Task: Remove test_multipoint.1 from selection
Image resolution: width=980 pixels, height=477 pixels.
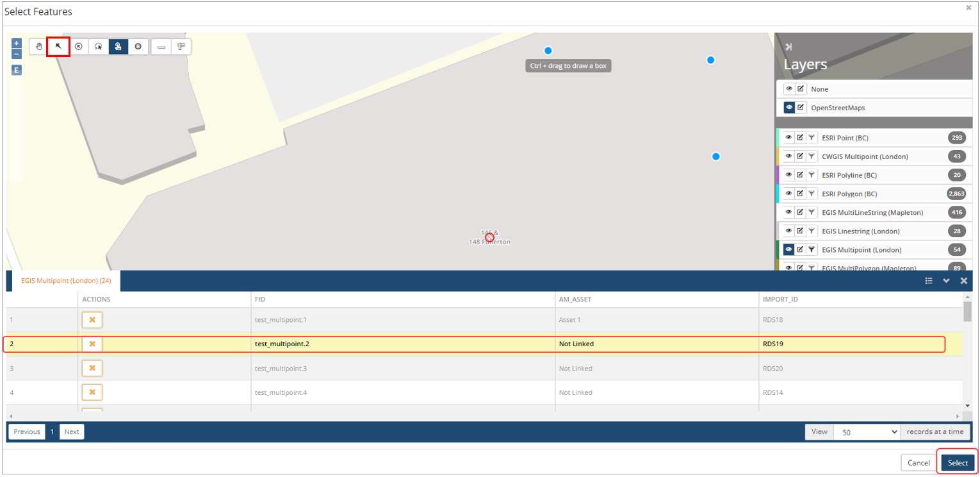Action: pyautogui.click(x=92, y=319)
